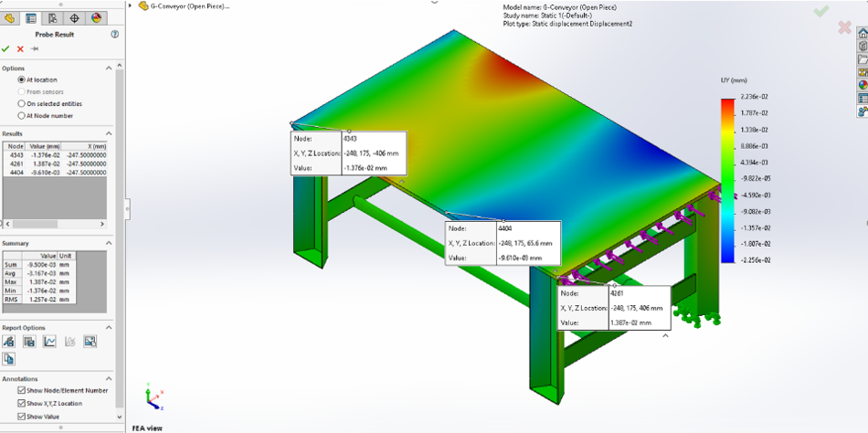Click the XYZ orientation triad
868x433 pixels.
click(x=153, y=397)
